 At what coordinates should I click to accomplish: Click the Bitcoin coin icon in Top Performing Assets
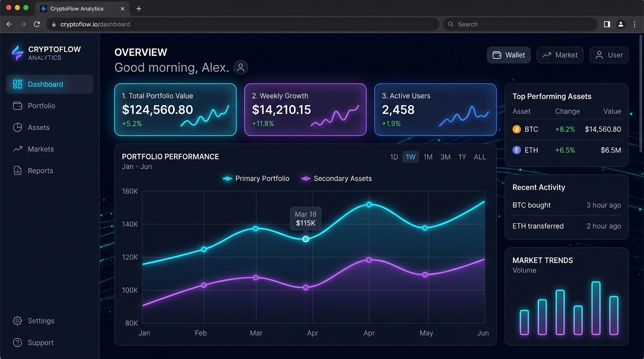tap(517, 129)
